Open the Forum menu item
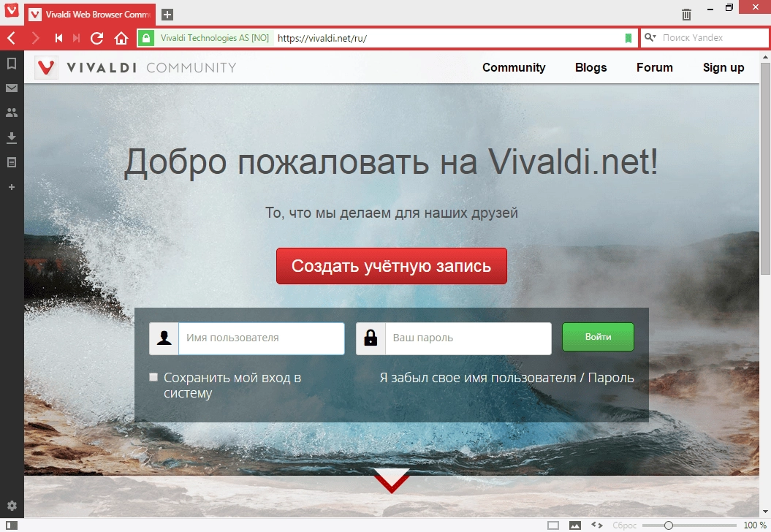The height and width of the screenshot is (532, 771). pos(655,67)
